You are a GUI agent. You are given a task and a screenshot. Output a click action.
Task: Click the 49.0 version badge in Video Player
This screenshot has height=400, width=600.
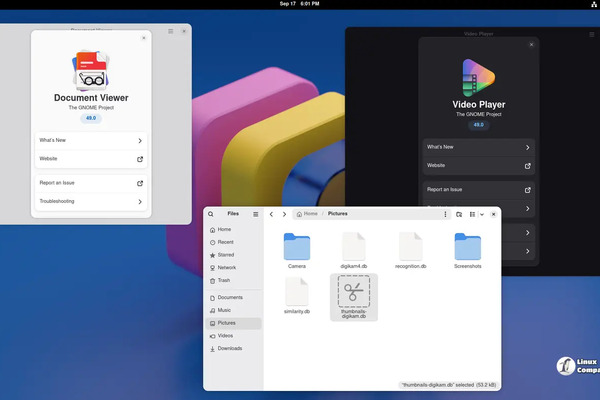(x=479, y=125)
